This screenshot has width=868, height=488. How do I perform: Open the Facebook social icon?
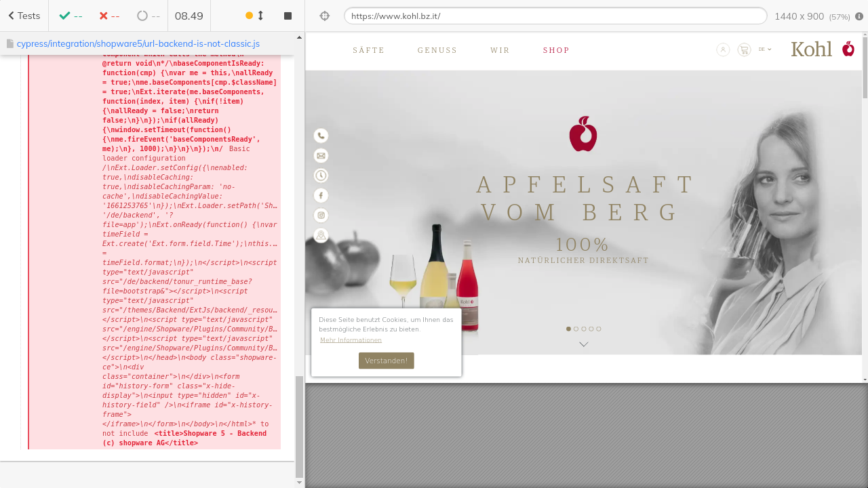[321, 195]
